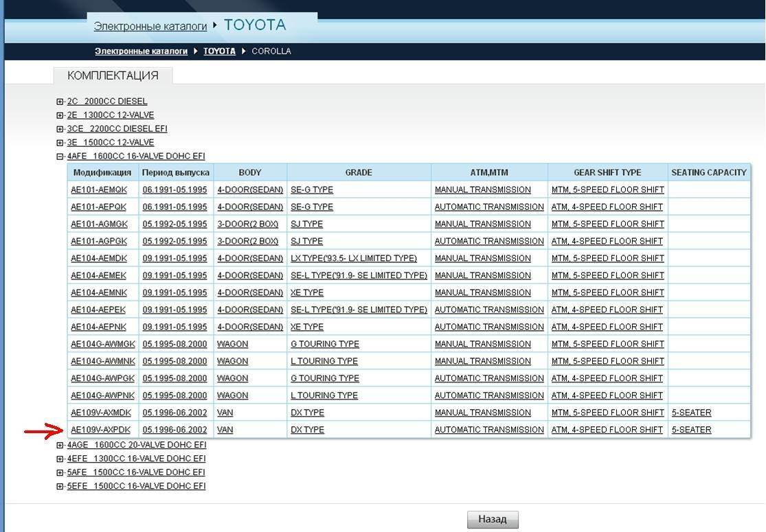Screen dimensions: 766x532
Task: Expand the 2C 2000CC DIESEL tree node
Action: click(60, 102)
